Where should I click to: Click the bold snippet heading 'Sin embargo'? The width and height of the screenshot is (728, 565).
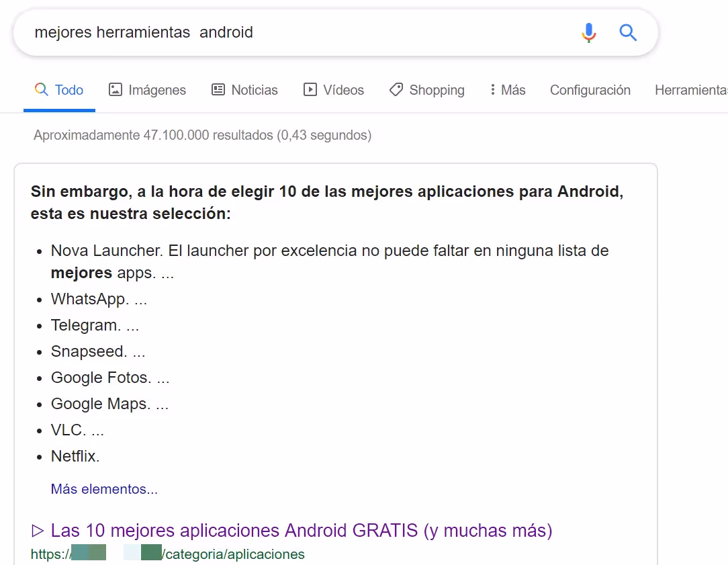point(327,202)
